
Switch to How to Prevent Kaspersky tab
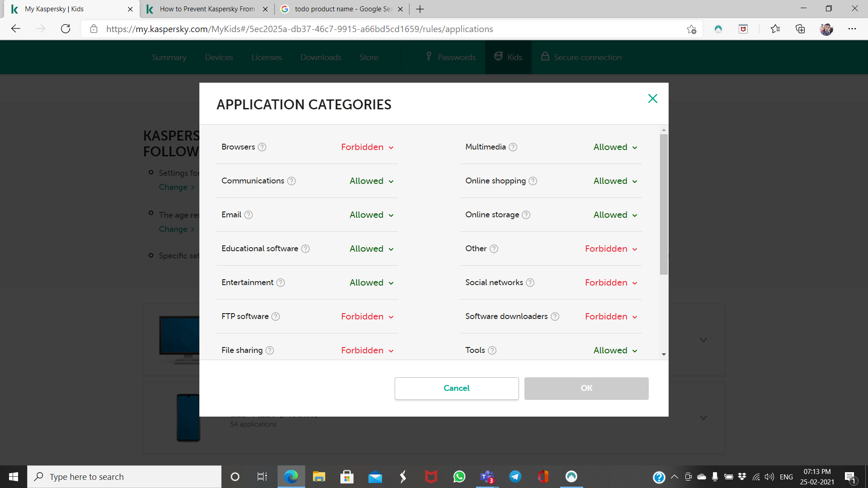207,9
